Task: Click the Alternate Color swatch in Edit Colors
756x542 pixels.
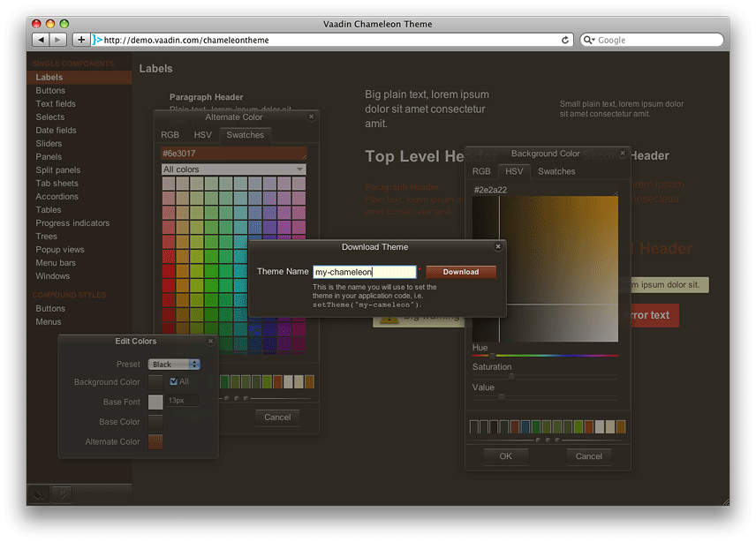Action: tap(155, 441)
